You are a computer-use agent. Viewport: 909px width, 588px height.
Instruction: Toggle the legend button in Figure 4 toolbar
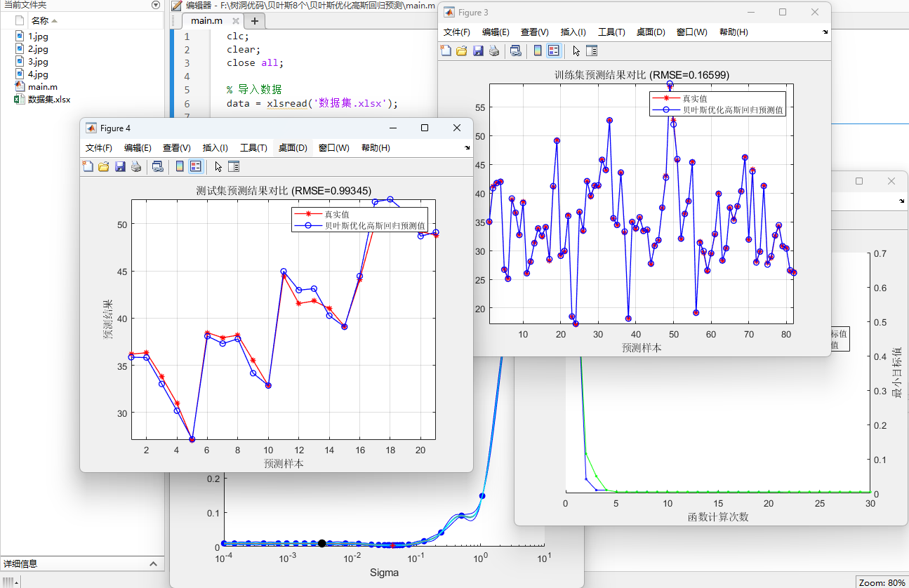(x=195, y=166)
